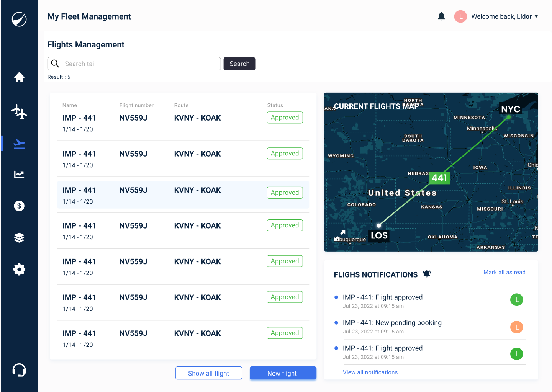Click the Show all flight button
This screenshot has height=392, width=552.
209,373
